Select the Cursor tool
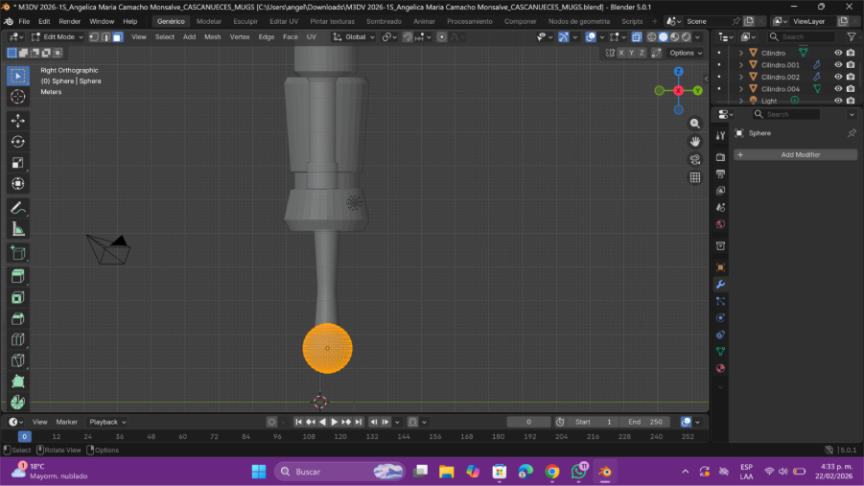The image size is (864, 486). tap(18, 97)
